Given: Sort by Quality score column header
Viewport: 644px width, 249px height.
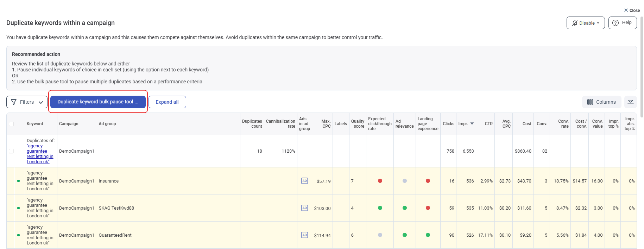Looking at the screenshot, I should [358, 124].
